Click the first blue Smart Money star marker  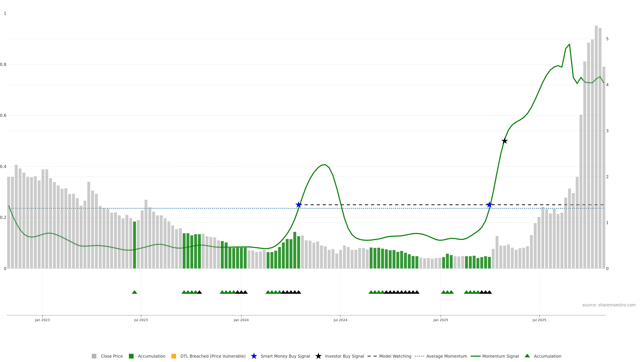[299, 205]
